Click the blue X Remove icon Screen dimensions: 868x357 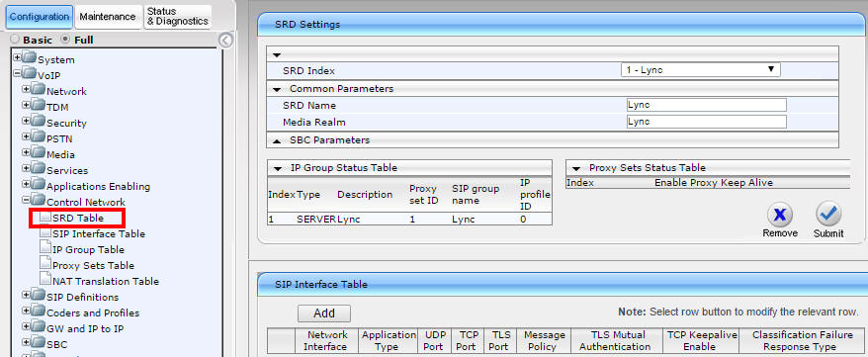click(779, 215)
